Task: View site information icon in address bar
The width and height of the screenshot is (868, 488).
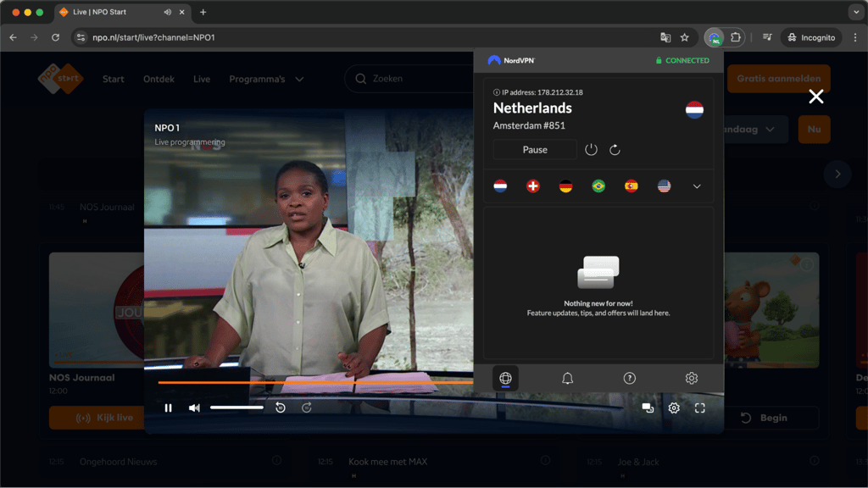Action: click(x=81, y=37)
